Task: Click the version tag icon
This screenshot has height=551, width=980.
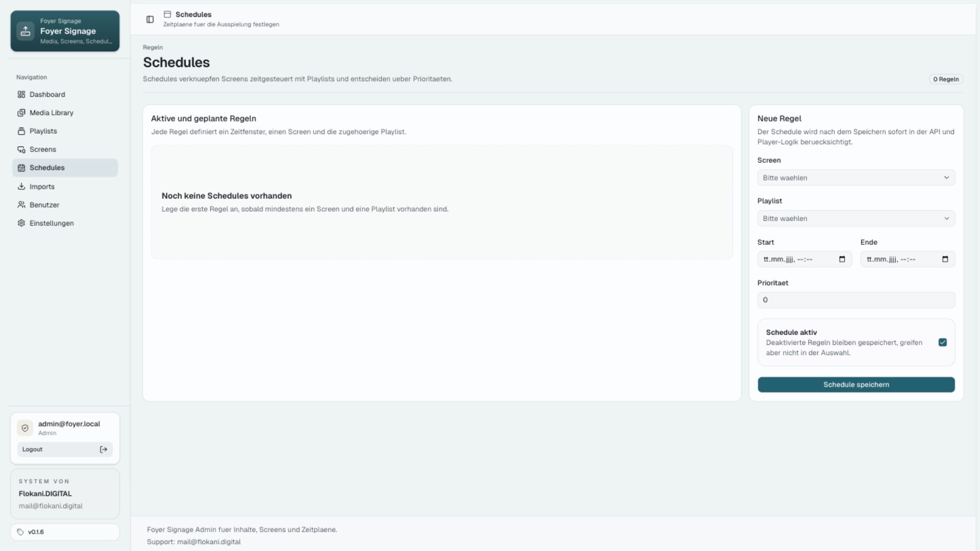Action: [x=20, y=532]
